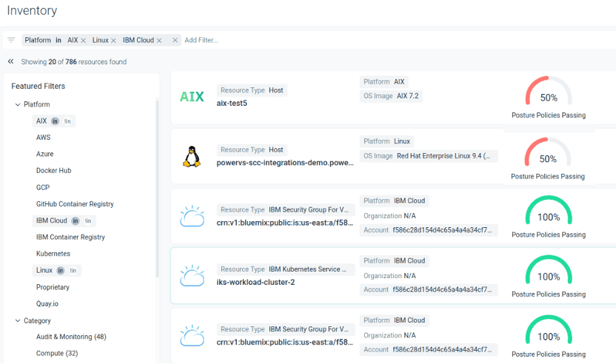Toggle the '!in' operator for Linux
The image size is (616, 364).
coord(73,271)
